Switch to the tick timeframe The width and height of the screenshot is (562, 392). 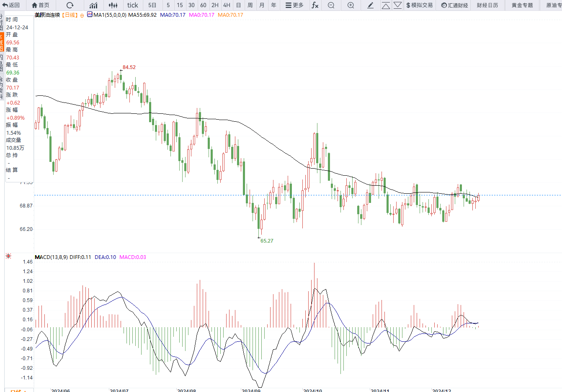coord(133,5)
